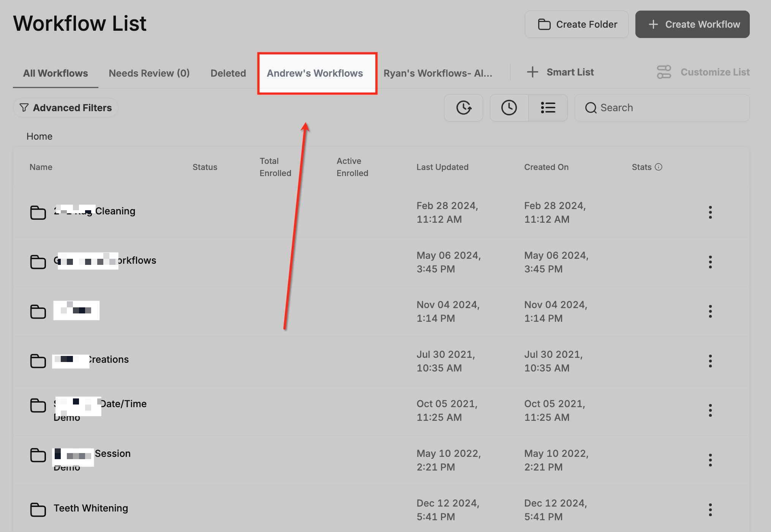The image size is (771, 532).
Task: Open three-dot menu for Nov 04 2024 row
Action: (710, 311)
